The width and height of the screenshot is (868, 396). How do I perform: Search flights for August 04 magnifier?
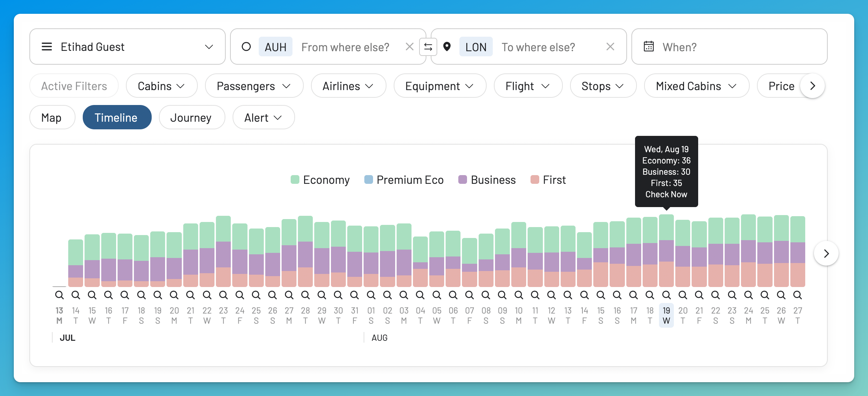(420, 295)
